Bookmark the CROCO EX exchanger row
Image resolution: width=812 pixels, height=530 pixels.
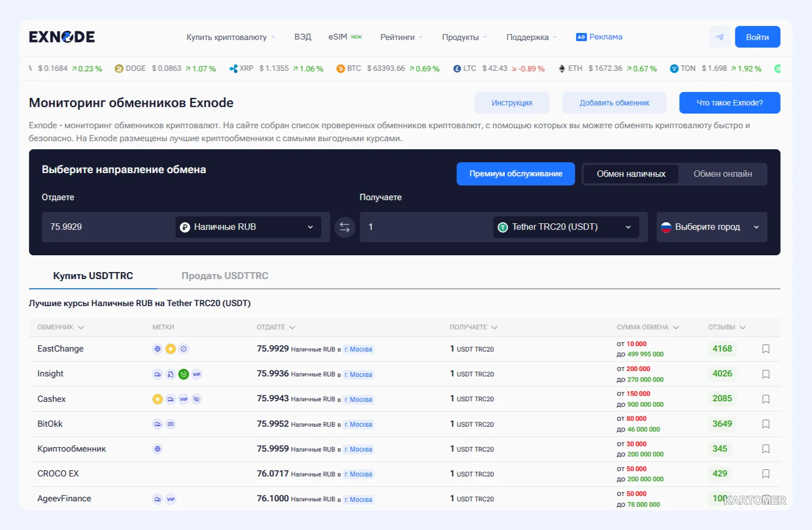766,474
